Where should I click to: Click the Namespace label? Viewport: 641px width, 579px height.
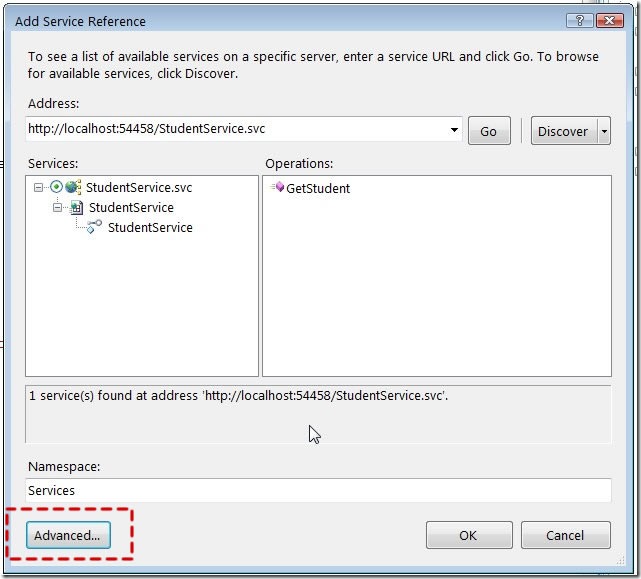pos(64,467)
